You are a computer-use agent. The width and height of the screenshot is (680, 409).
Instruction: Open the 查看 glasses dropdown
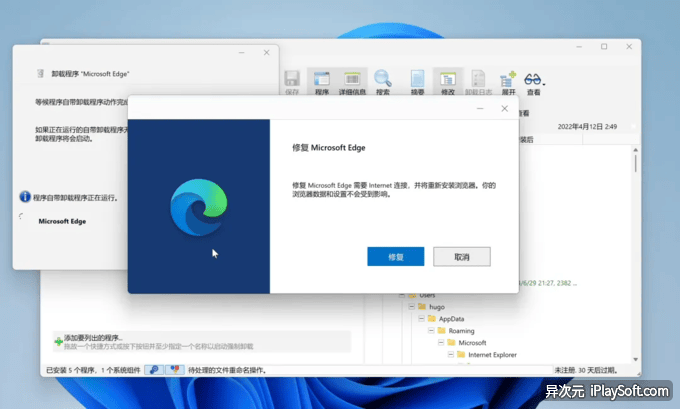[534, 82]
